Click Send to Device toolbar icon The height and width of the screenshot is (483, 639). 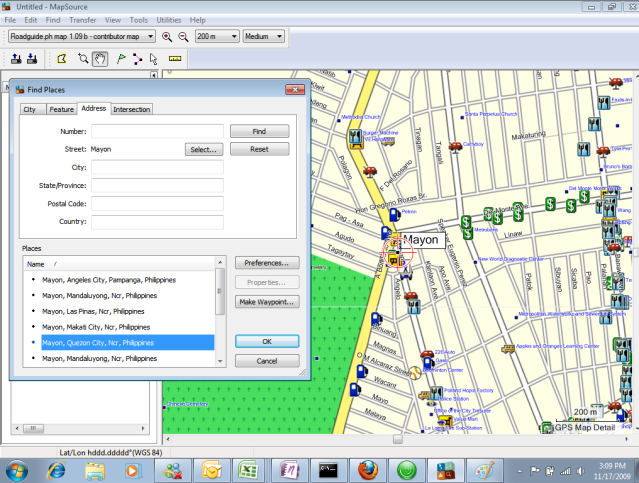pos(16,59)
